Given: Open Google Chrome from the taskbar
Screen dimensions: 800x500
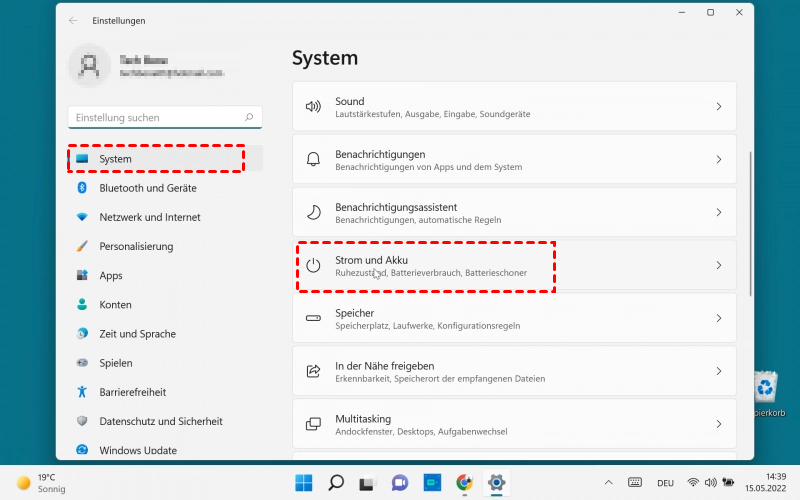Looking at the screenshot, I should (x=464, y=483).
